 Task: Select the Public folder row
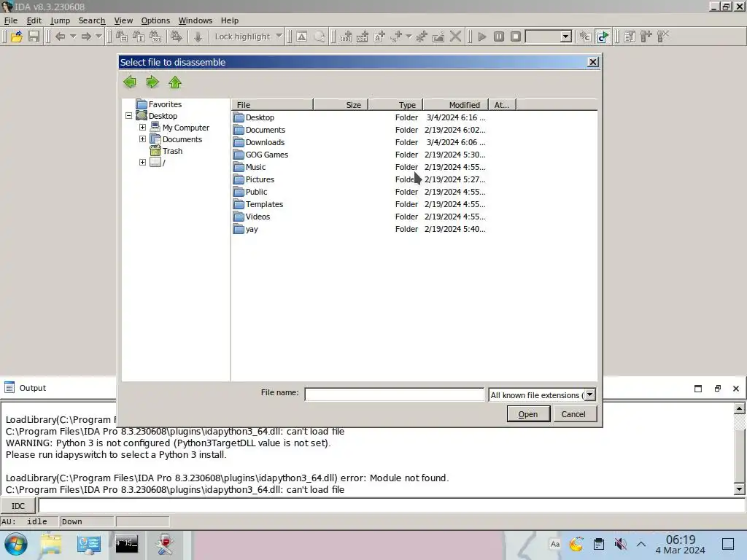[x=360, y=192]
